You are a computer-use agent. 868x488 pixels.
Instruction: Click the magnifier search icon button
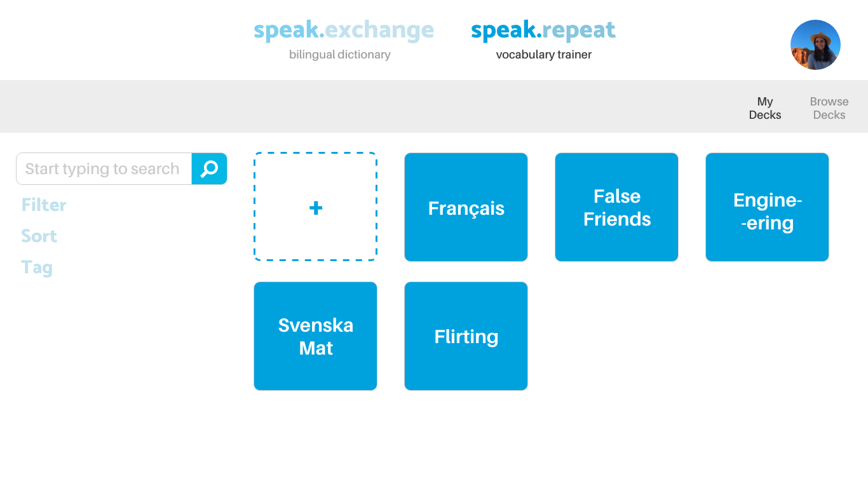(x=209, y=168)
